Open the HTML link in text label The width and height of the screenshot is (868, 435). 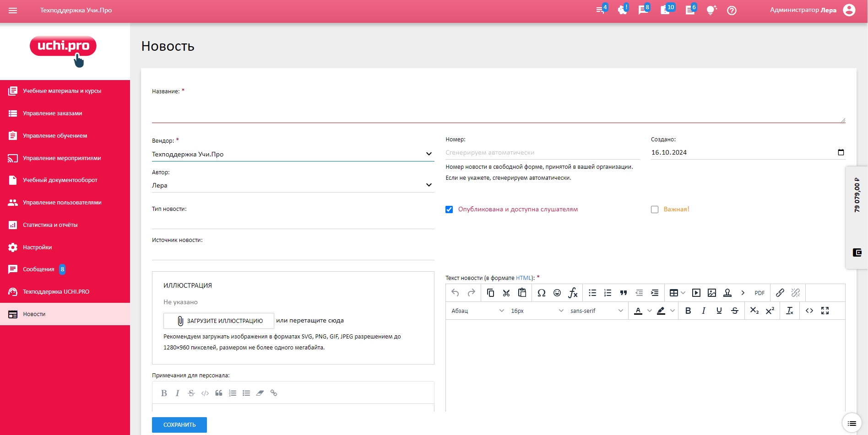pos(524,278)
